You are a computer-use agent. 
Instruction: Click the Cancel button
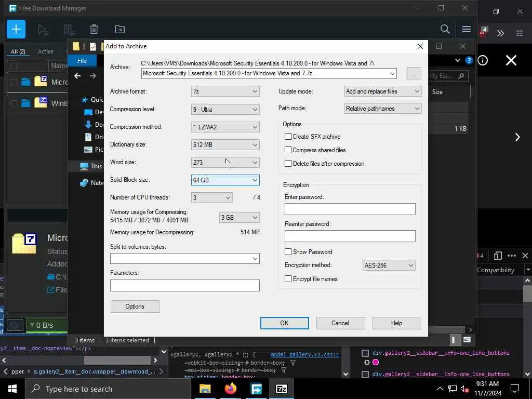(340, 323)
